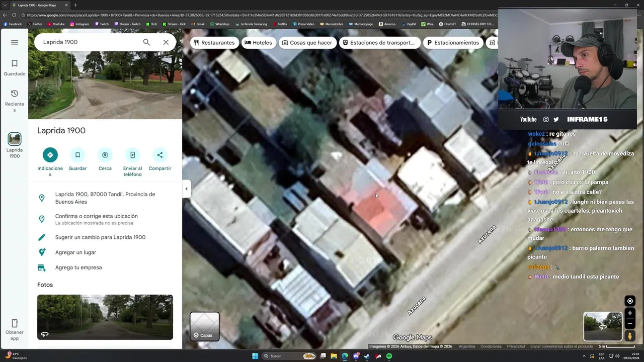Image resolution: width=644 pixels, height=362 pixels.
Task: Open Steam from the taskbar
Action: (367, 356)
